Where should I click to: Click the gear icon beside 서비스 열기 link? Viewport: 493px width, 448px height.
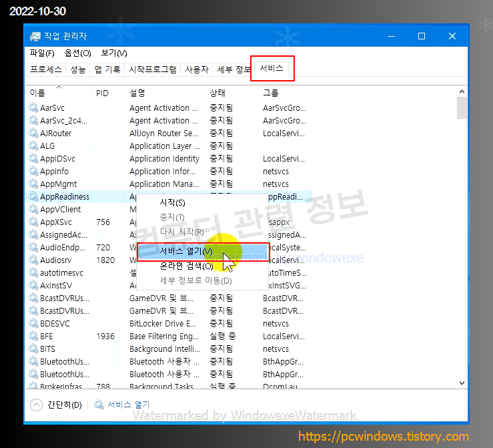(x=99, y=405)
